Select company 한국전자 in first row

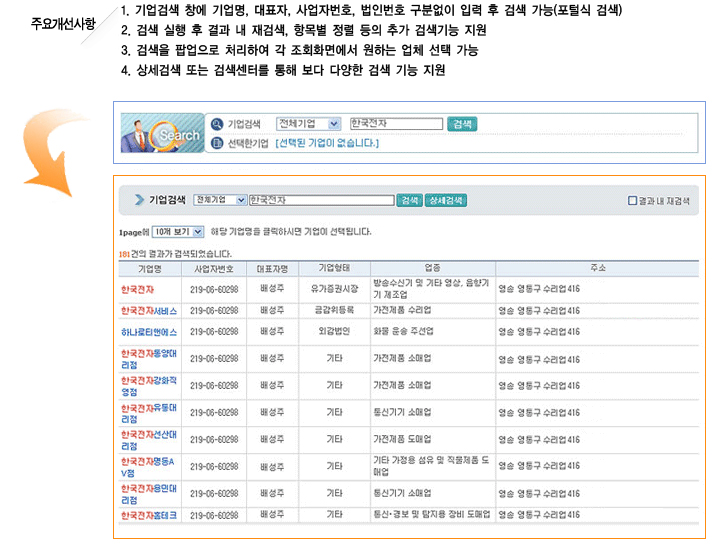(x=137, y=290)
